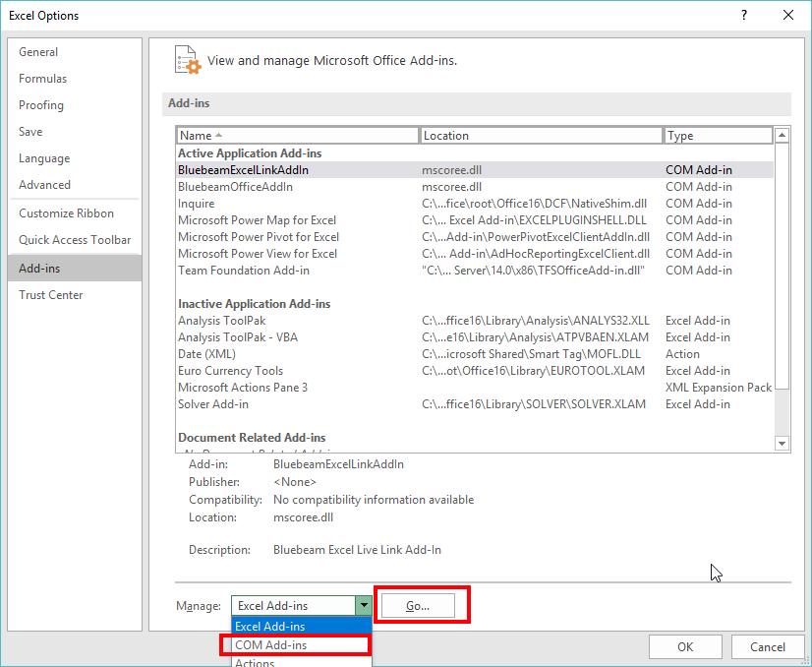Close the Excel Options dialog
This screenshot has width=812, height=667.
[788, 15]
